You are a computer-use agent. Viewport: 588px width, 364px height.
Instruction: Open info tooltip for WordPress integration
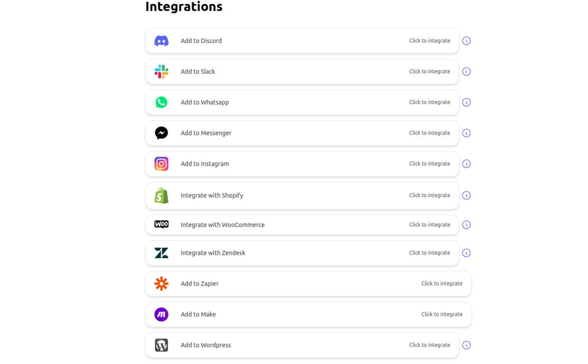pyautogui.click(x=466, y=345)
